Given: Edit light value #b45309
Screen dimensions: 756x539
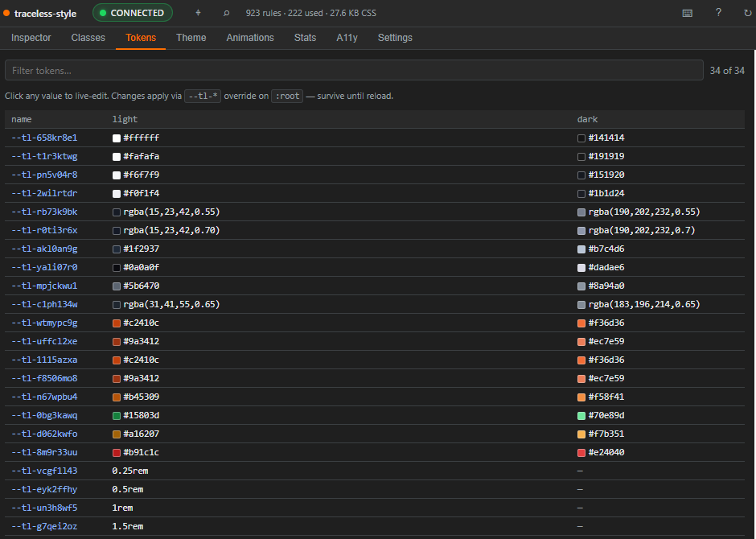Looking at the screenshot, I should pos(142,397).
